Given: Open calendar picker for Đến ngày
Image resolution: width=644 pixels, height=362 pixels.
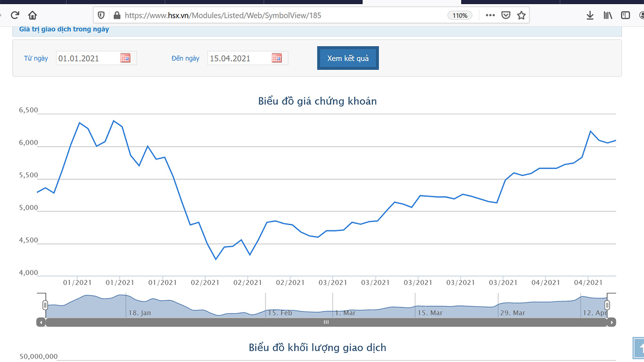Looking at the screenshot, I should (277, 58).
